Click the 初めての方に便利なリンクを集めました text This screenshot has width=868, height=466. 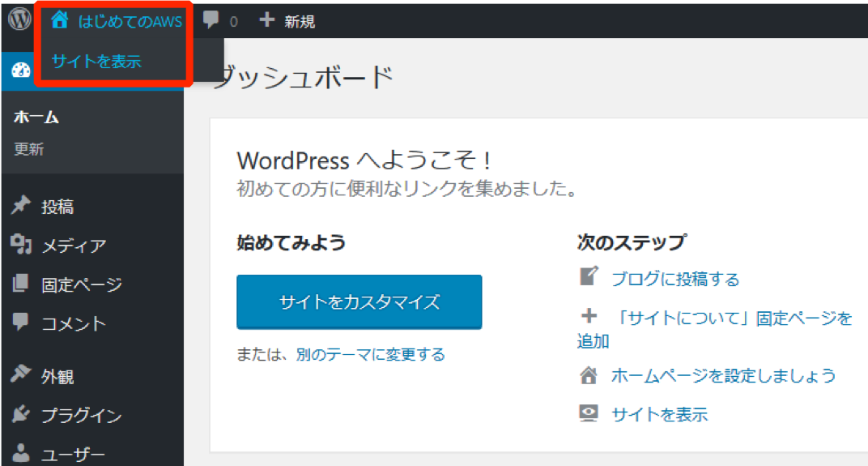click(407, 189)
